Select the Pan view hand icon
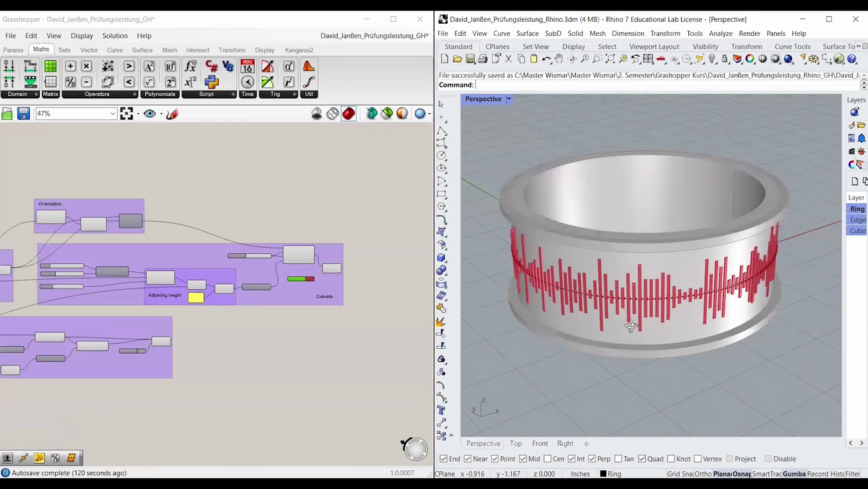The width and height of the screenshot is (868, 489). click(x=559, y=59)
